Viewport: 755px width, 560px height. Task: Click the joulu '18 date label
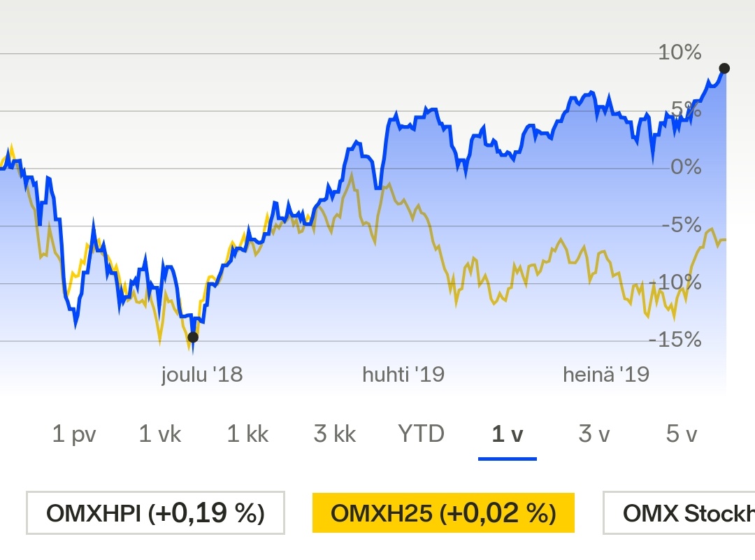(x=202, y=375)
